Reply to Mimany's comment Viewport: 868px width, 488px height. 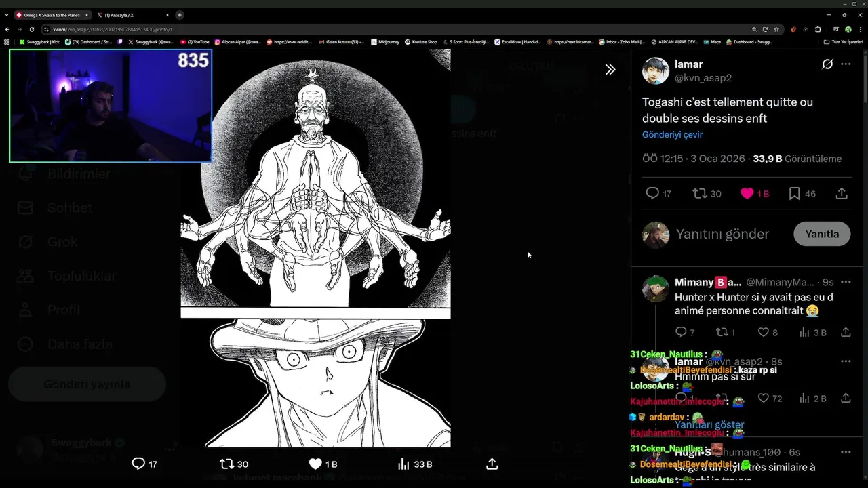[x=681, y=332]
